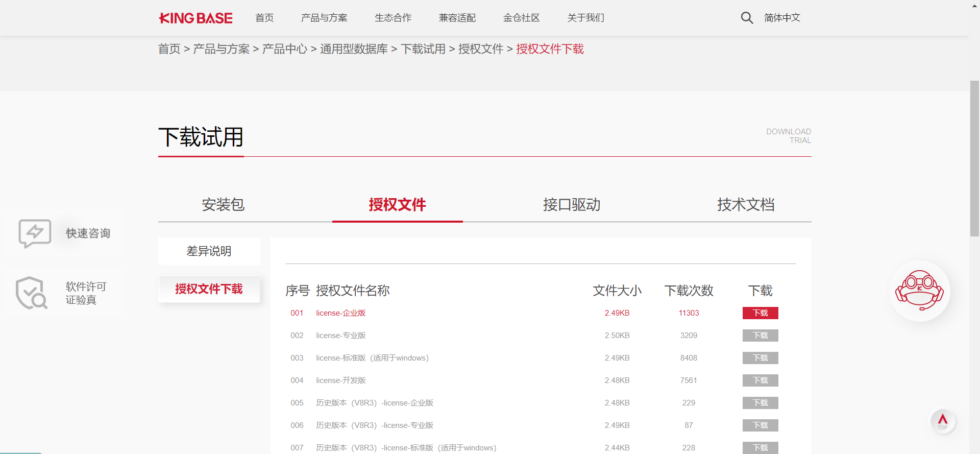Open the robot mascot assistant
980x454 pixels.
point(920,291)
